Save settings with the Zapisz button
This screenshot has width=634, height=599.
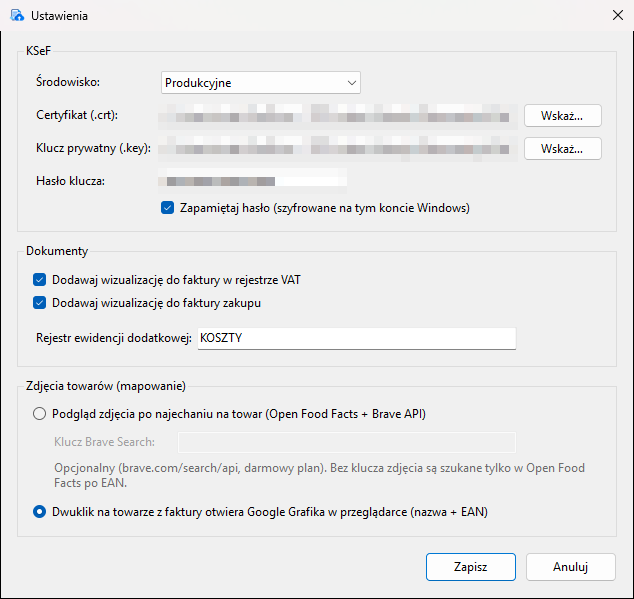471,567
